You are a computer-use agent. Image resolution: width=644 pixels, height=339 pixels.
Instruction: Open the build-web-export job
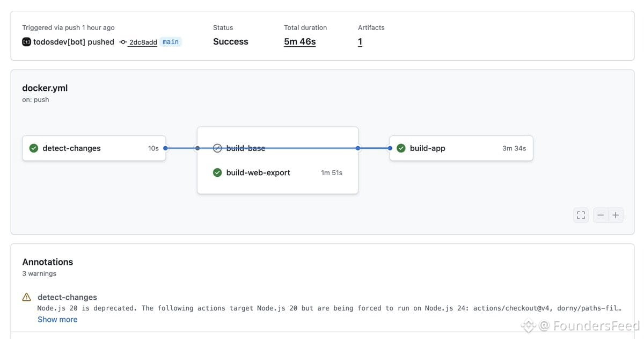tap(277, 172)
